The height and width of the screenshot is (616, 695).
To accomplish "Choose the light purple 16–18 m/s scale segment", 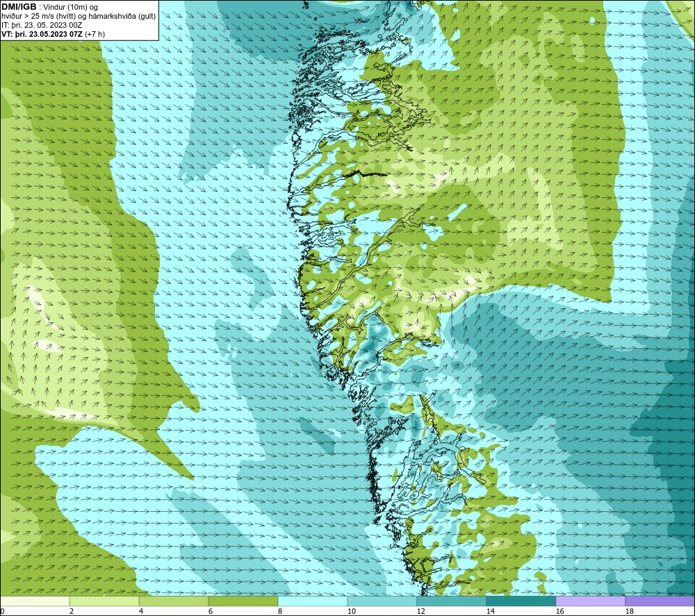I will click(x=590, y=601).
